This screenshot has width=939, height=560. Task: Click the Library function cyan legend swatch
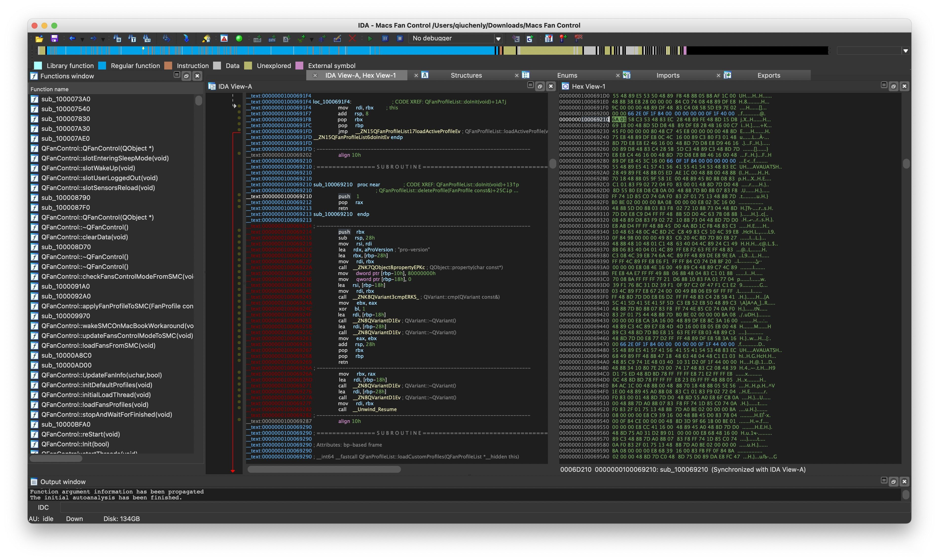coord(38,66)
